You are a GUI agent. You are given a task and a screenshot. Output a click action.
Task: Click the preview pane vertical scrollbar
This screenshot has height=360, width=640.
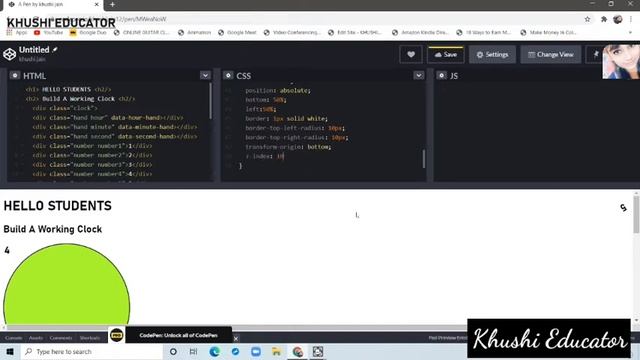click(636, 214)
